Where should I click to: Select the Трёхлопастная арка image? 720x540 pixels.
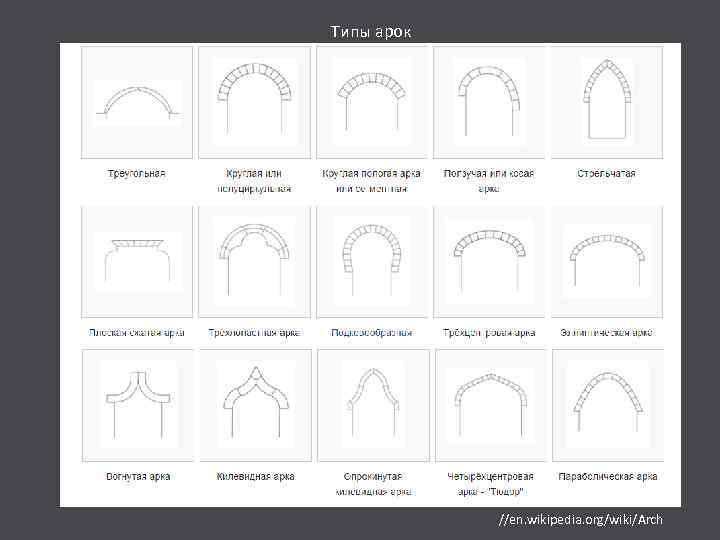(254, 262)
